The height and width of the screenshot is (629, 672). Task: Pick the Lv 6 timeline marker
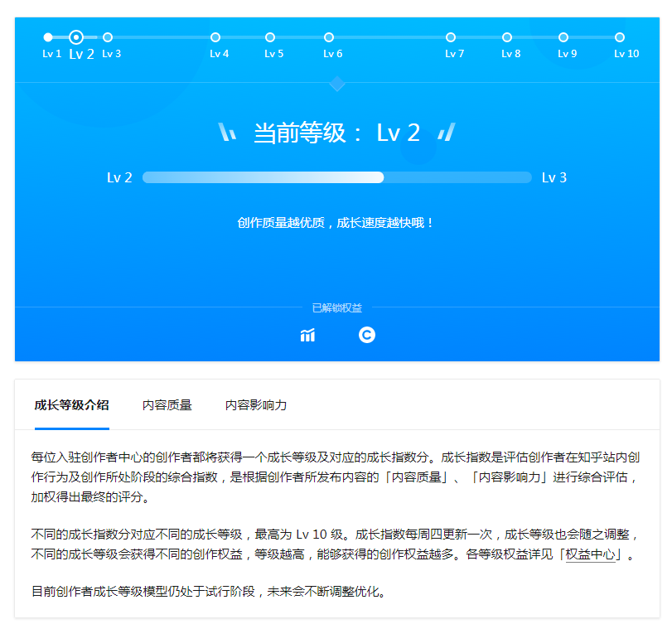point(329,37)
